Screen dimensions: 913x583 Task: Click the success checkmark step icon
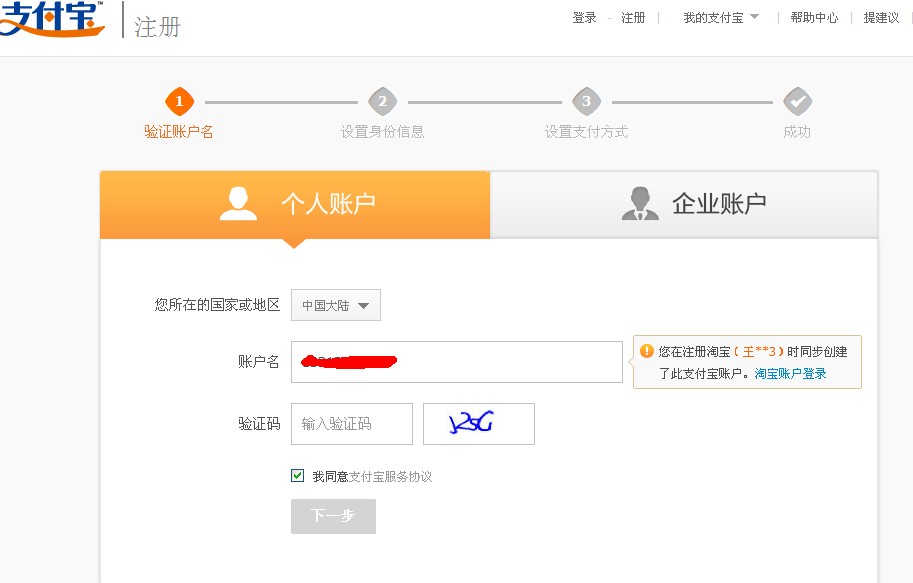[x=797, y=101]
